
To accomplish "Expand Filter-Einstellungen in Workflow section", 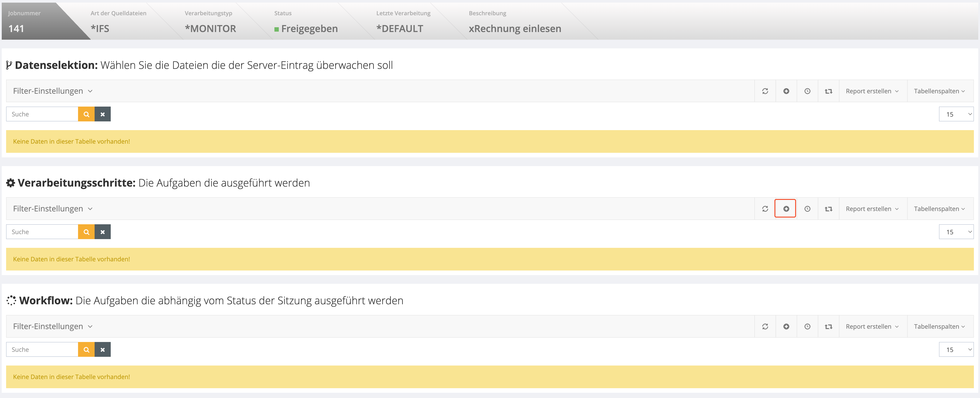I will [53, 326].
